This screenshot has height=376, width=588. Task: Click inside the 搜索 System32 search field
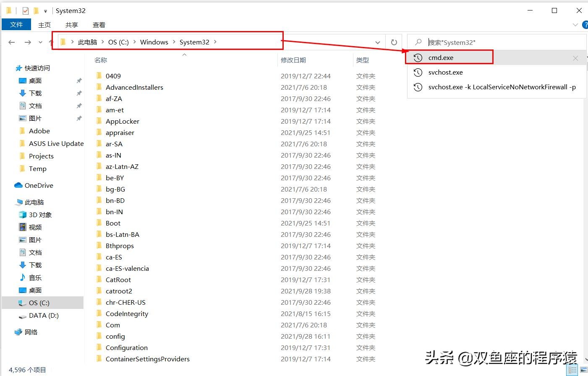483,42
